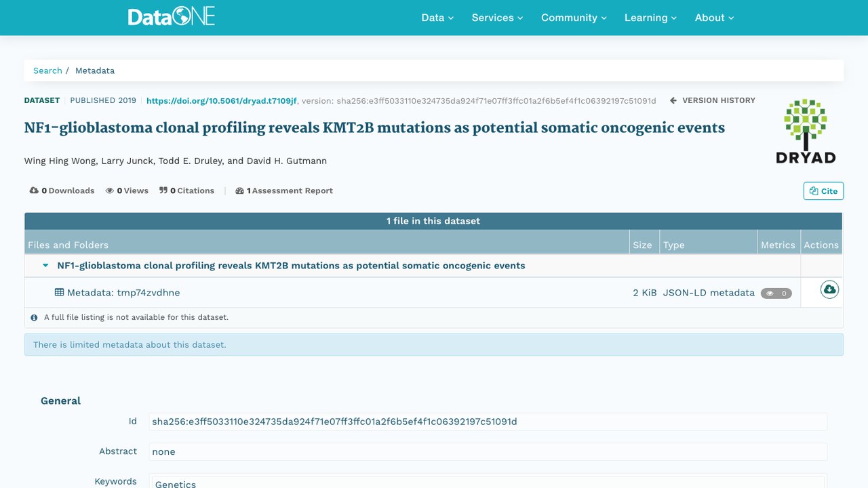Expand the Community menu

[574, 18]
